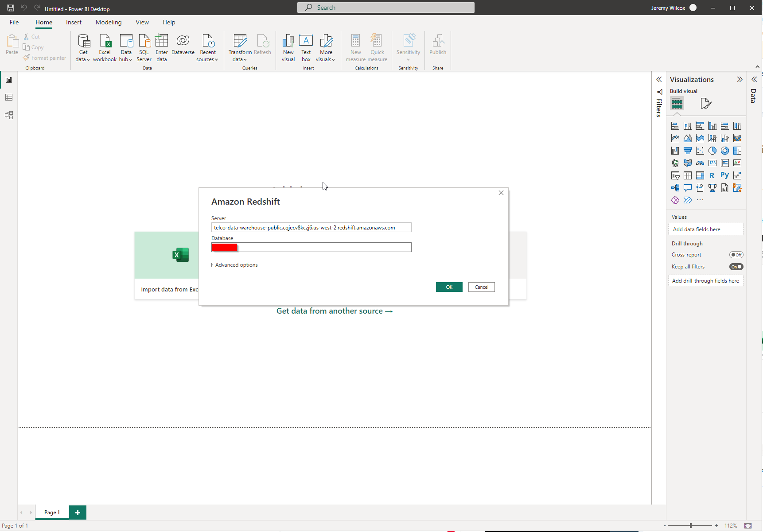Select the Power Automate visual
Image resolution: width=763 pixels, height=532 pixels.
(687, 200)
